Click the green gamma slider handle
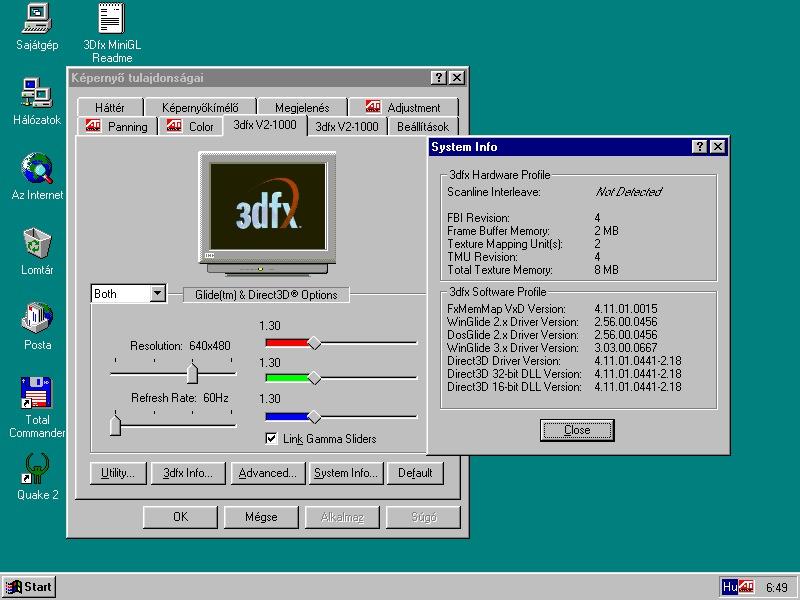This screenshot has height=600, width=800. tap(314, 378)
